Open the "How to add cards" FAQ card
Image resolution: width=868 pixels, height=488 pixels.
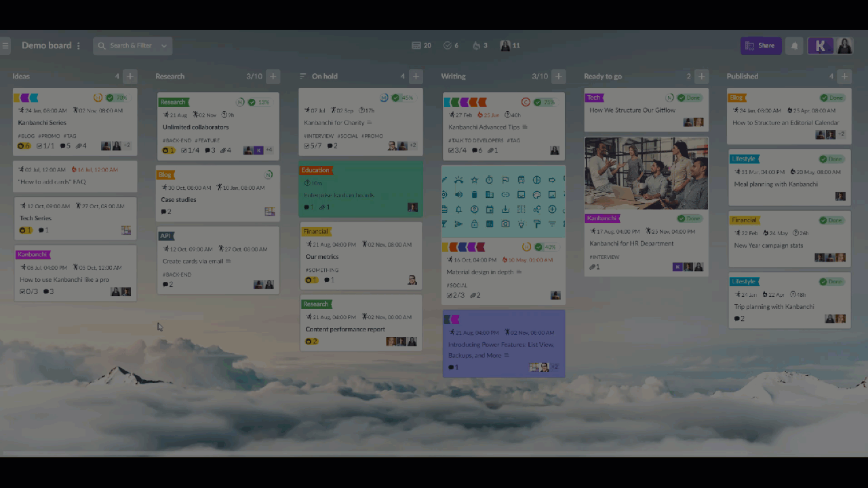[75, 176]
